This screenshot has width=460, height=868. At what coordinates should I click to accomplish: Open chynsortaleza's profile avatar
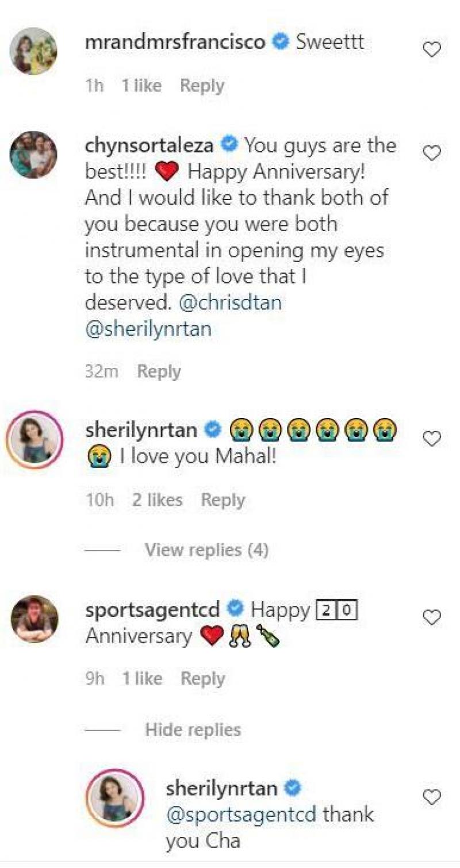pos(33,154)
